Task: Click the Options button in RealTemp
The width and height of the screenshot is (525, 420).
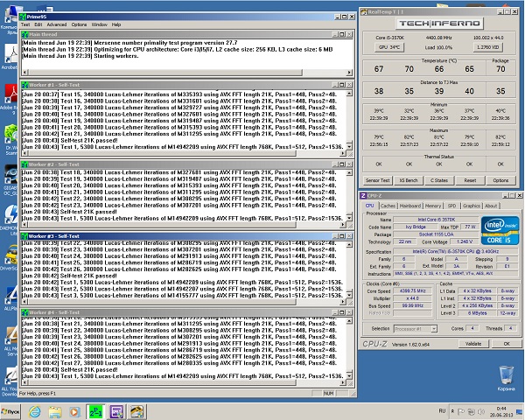Action: (x=500, y=180)
